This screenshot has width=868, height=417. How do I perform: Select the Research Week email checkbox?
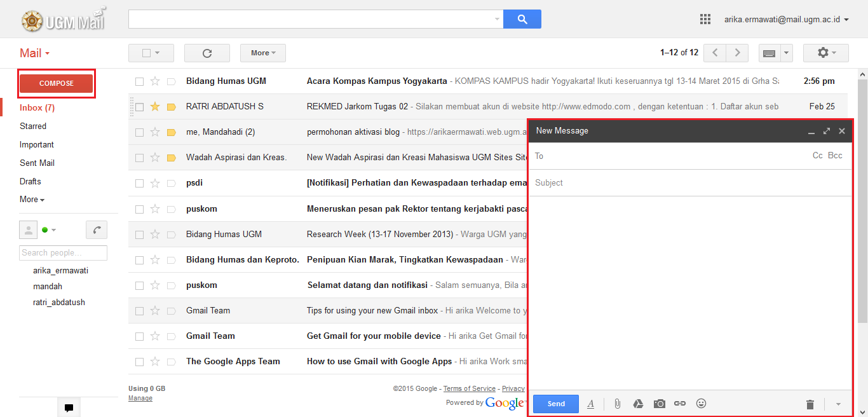139,234
